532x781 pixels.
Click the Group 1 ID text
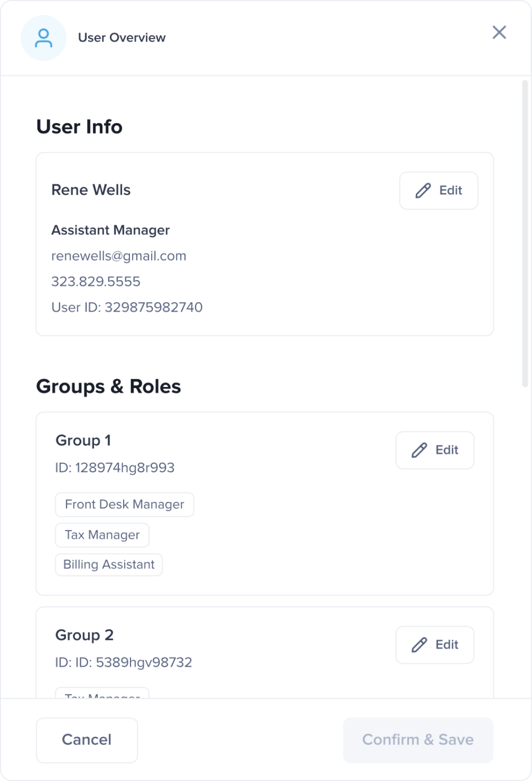(115, 467)
